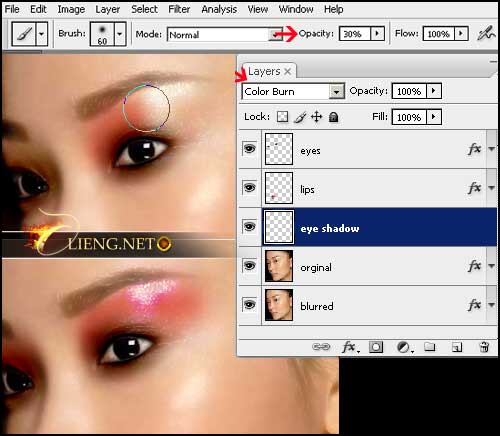Select the lips layer thumbnail
Image resolution: width=500 pixels, height=436 pixels.
pyautogui.click(x=279, y=188)
